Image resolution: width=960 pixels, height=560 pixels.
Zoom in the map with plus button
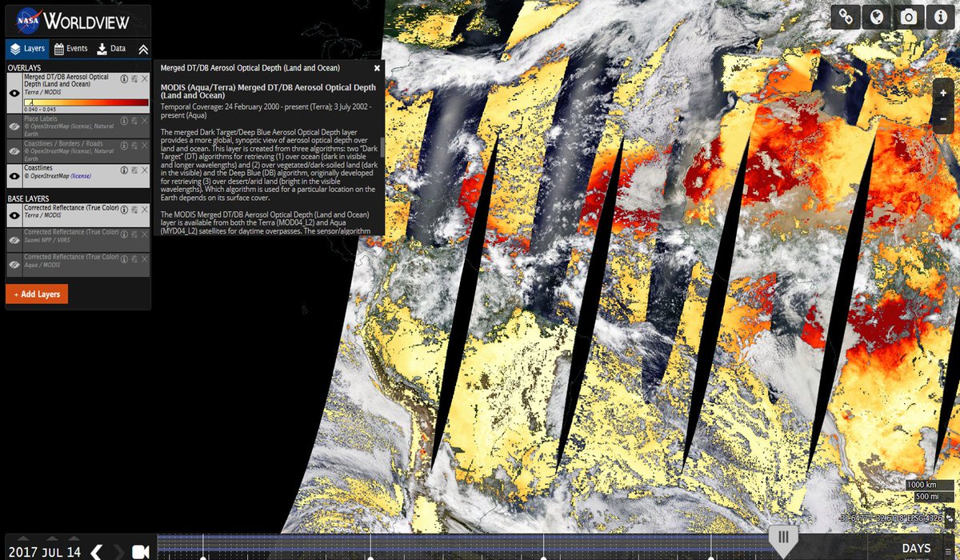pyautogui.click(x=944, y=93)
